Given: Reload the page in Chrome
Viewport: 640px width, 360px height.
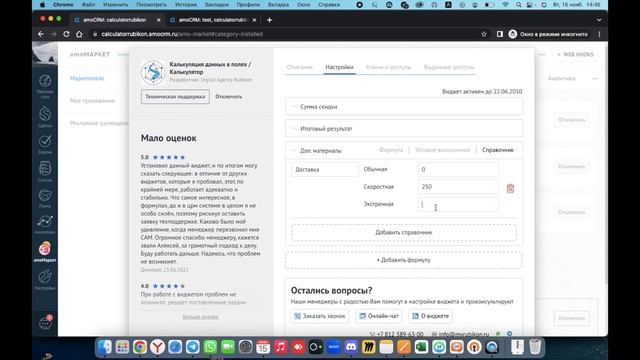Looking at the screenshot, I should point(66,34).
